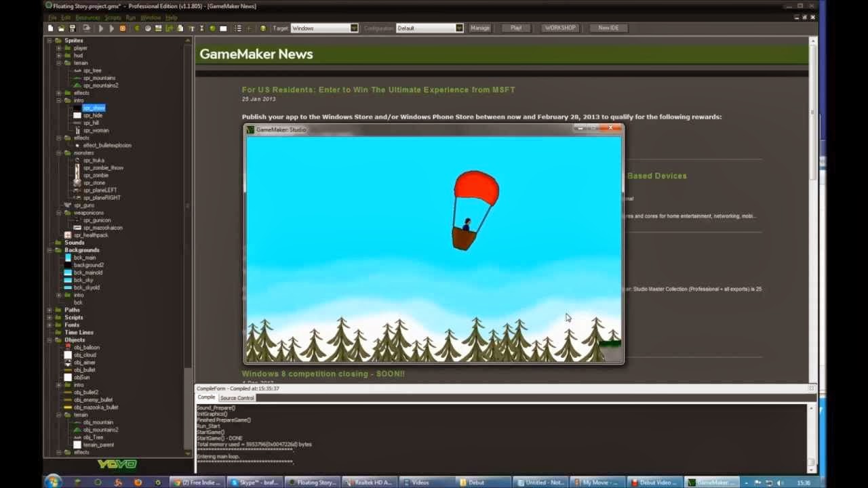Select spr_mountains2 sprite
This screenshot has height=488, width=868.
coord(100,85)
